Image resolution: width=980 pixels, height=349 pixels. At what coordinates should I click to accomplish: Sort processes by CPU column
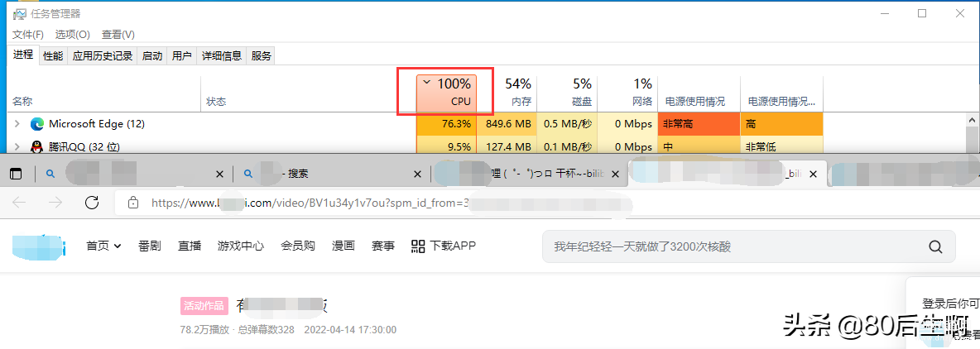tap(446, 93)
